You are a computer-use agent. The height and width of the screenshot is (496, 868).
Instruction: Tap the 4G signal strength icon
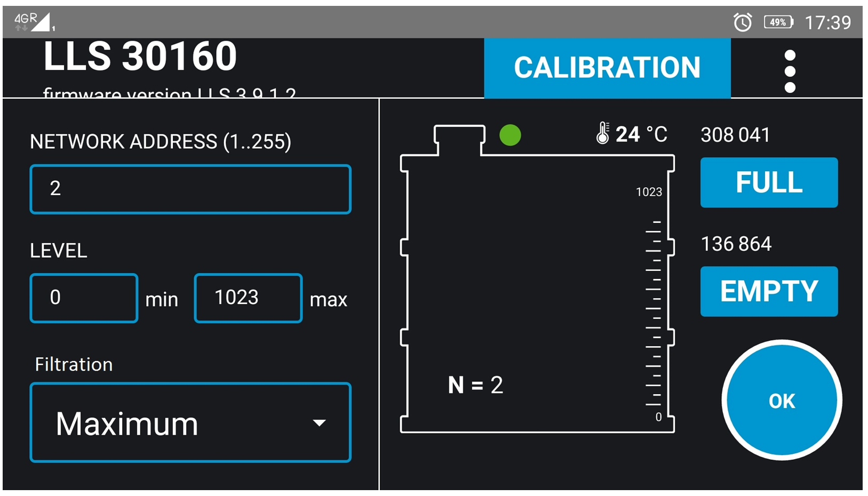pos(34,22)
